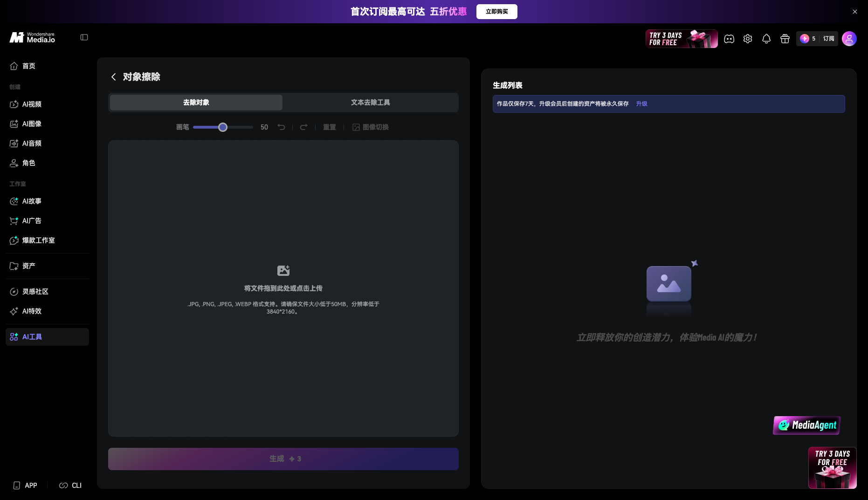Viewport: 868px width, 500px height.
Task: Click the undo arrow icon
Action: (x=281, y=127)
